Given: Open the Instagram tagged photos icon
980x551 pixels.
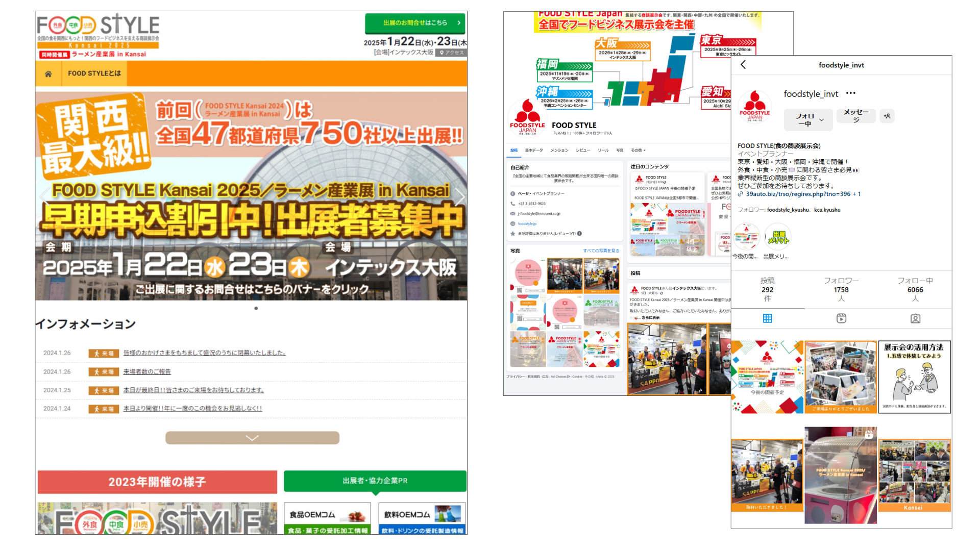Looking at the screenshot, I should tap(915, 318).
